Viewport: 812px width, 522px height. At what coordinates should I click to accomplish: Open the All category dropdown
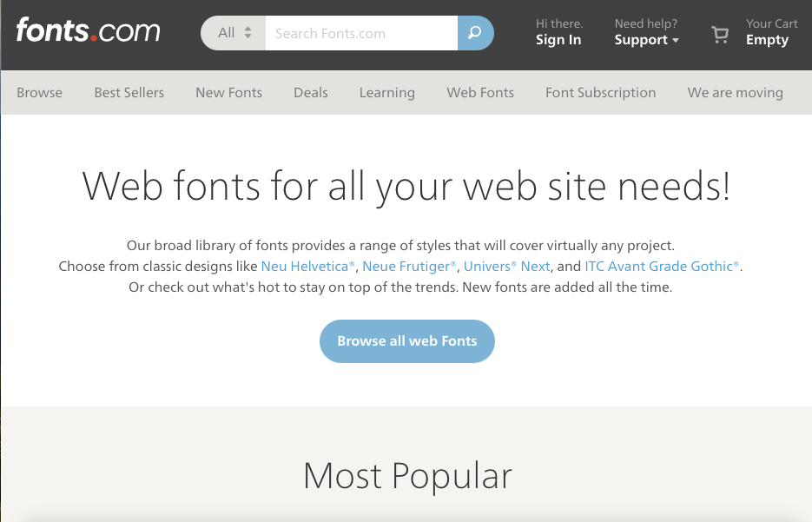[x=234, y=33]
